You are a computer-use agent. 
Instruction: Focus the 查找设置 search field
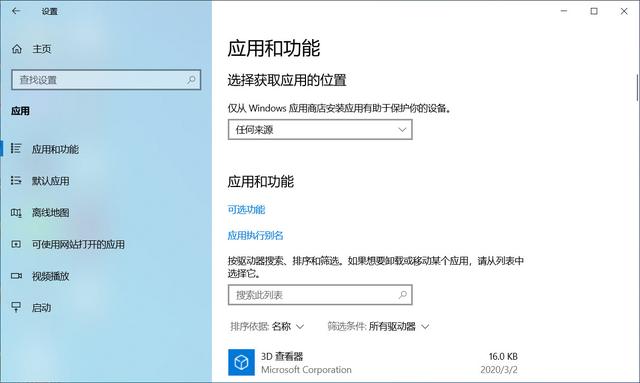106,80
